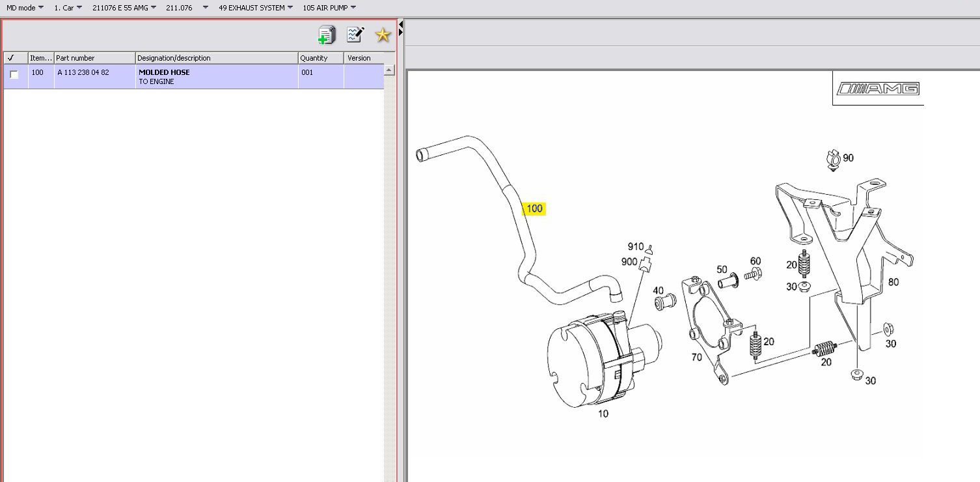The image size is (980, 482).
Task: Select clip item 90 in diagram
Action: (x=848, y=158)
